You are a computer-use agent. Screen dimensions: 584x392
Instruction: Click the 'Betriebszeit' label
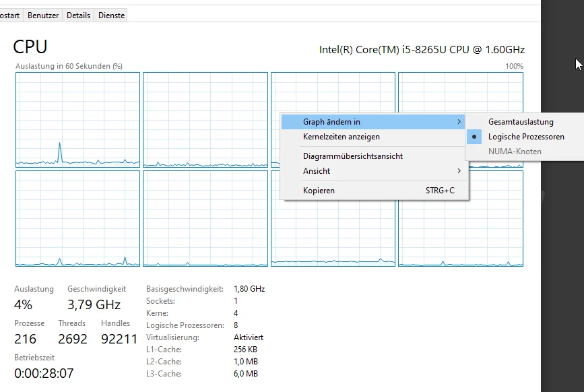[x=34, y=358]
